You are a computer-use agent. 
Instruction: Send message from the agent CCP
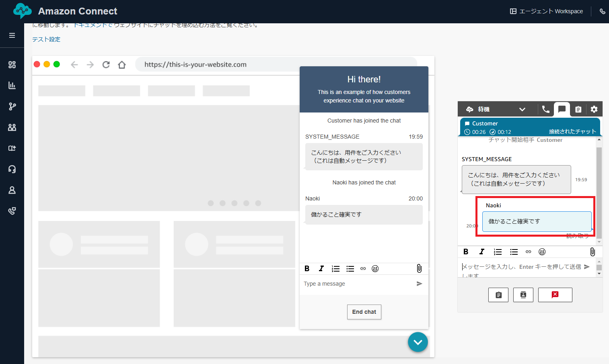pyautogui.click(x=587, y=267)
